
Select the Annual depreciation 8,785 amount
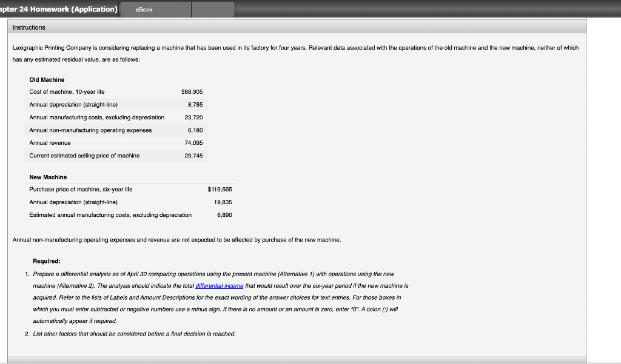pos(195,104)
